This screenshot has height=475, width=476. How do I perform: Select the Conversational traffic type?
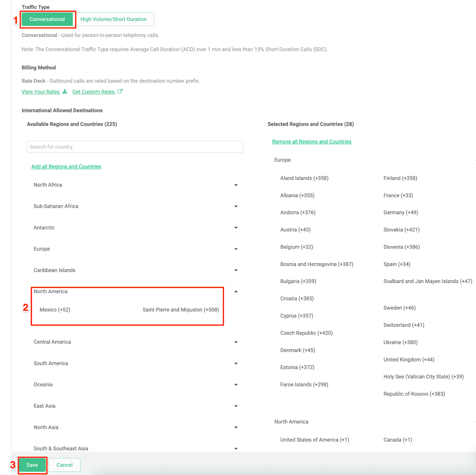tap(47, 19)
